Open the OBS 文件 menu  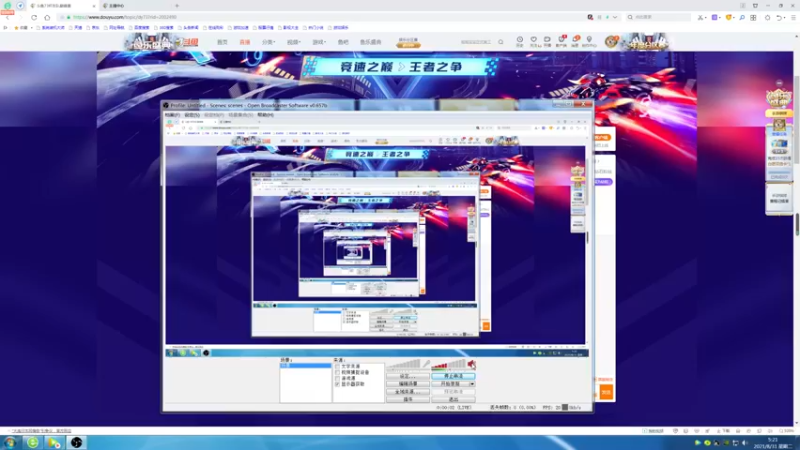(x=172, y=115)
